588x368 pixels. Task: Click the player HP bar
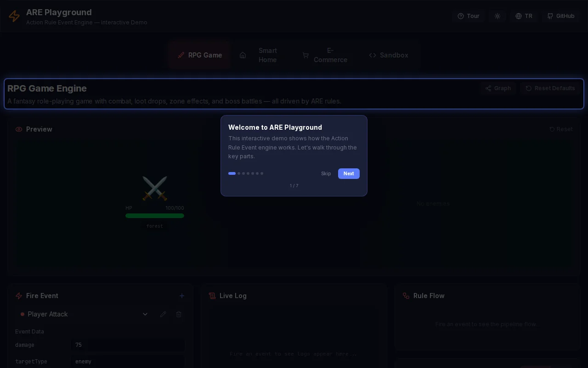point(155,216)
